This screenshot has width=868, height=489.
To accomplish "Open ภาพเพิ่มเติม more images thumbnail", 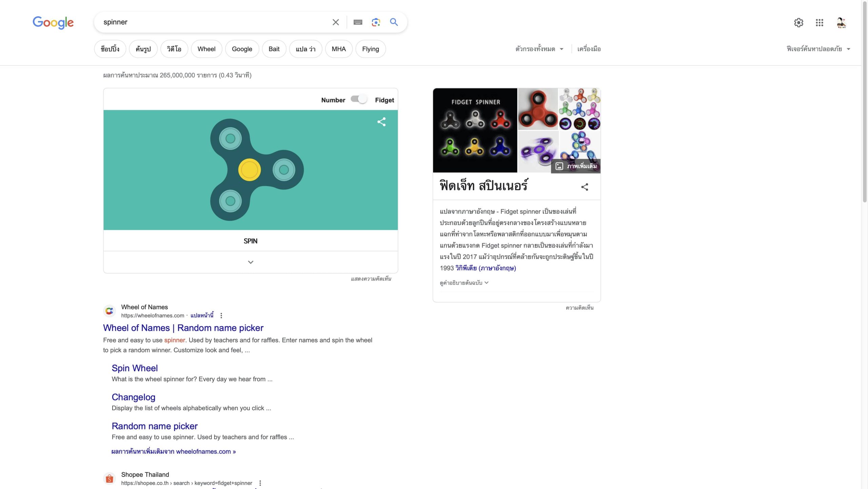I will point(576,166).
